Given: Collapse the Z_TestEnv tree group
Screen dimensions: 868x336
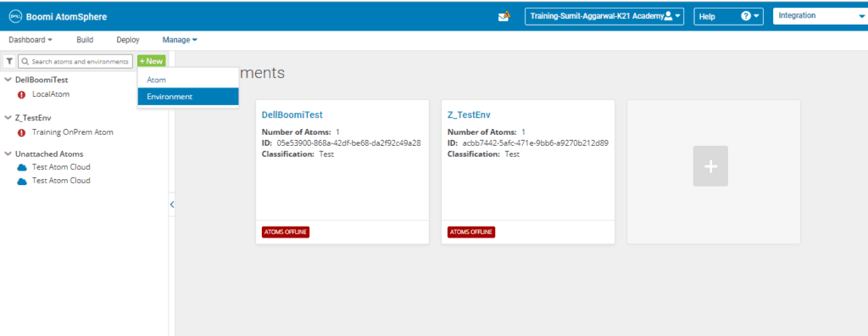Looking at the screenshot, I should pos(8,118).
